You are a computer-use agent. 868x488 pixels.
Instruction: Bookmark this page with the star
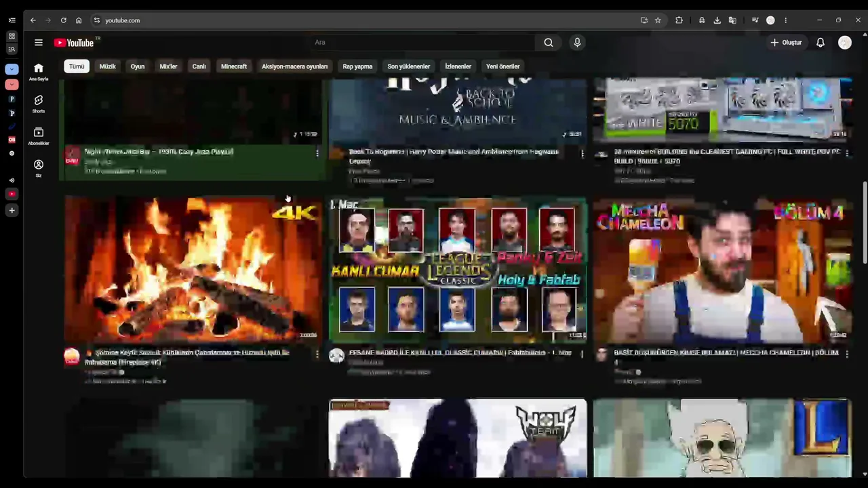(x=658, y=20)
